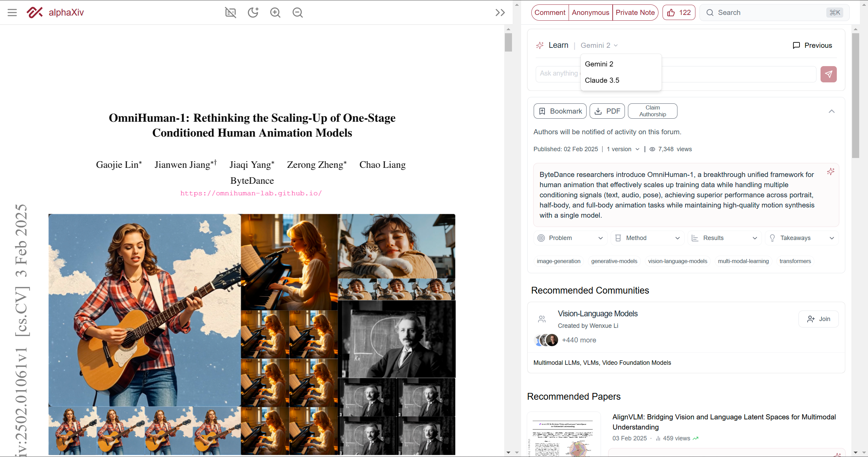Click the PDF viewer vertical scrollbar

508,42
